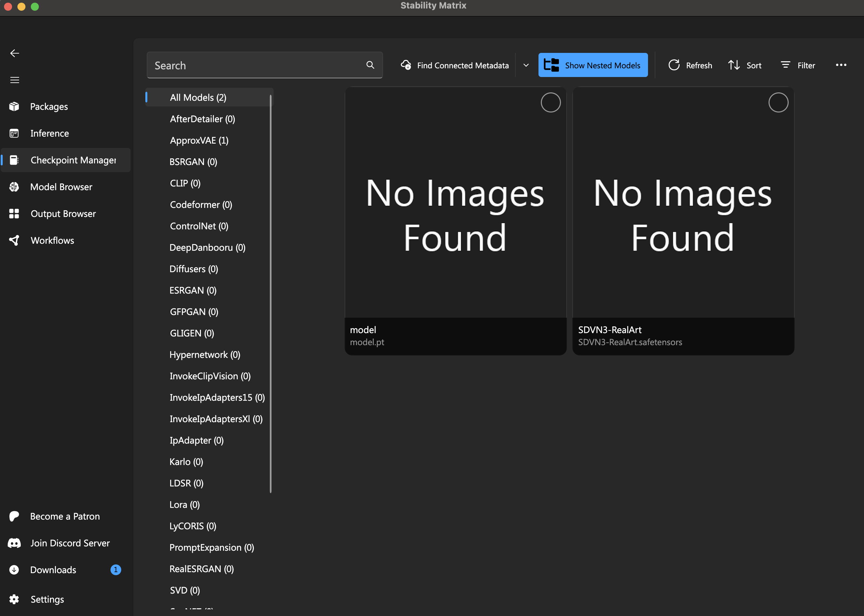This screenshot has width=864, height=616.
Task: Collapse the sidebar with hamburger icon
Action: (x=14, y=80)
